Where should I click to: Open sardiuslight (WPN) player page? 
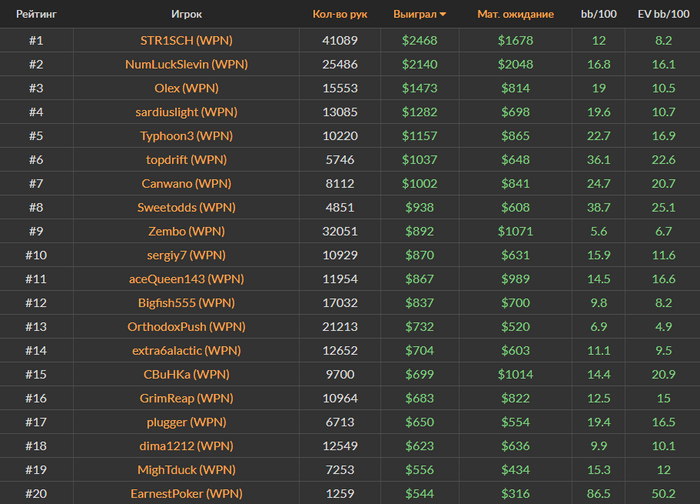pyautogui.click(x=186, y=112)
